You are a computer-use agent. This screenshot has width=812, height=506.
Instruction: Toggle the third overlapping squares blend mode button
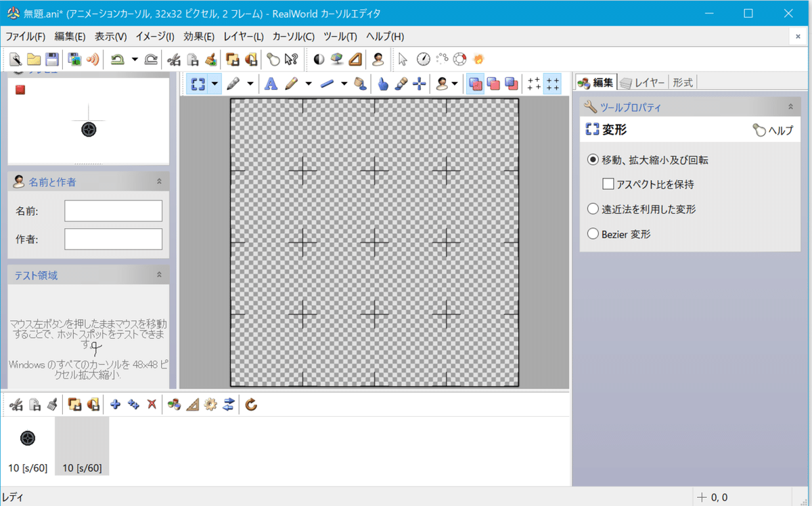point(512,84)
